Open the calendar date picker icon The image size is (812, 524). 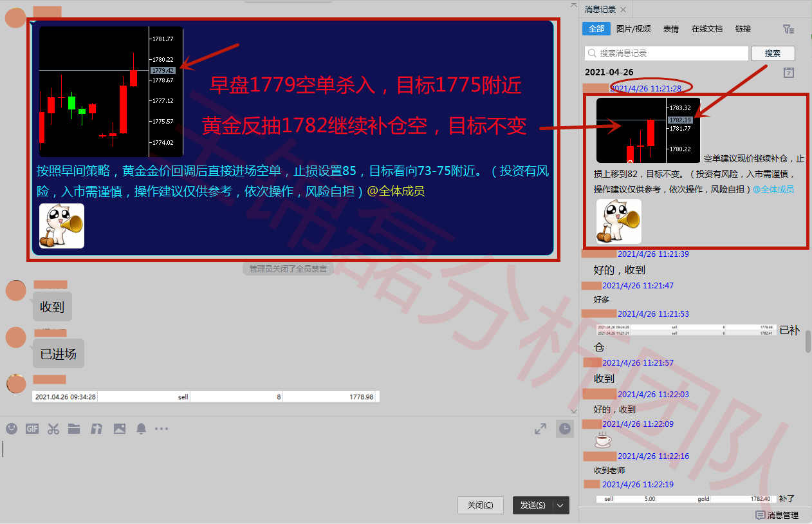[x=789, y=73]
